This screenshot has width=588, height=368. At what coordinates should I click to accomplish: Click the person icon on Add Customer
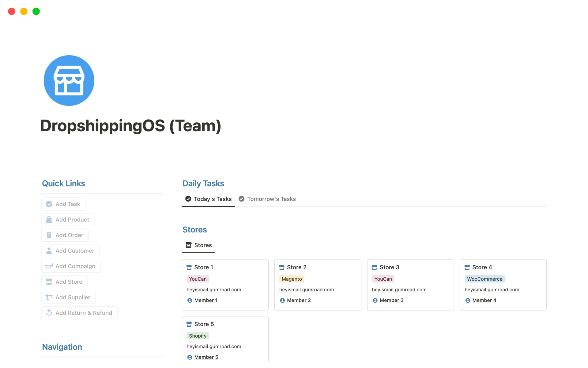tap(49, 251)
